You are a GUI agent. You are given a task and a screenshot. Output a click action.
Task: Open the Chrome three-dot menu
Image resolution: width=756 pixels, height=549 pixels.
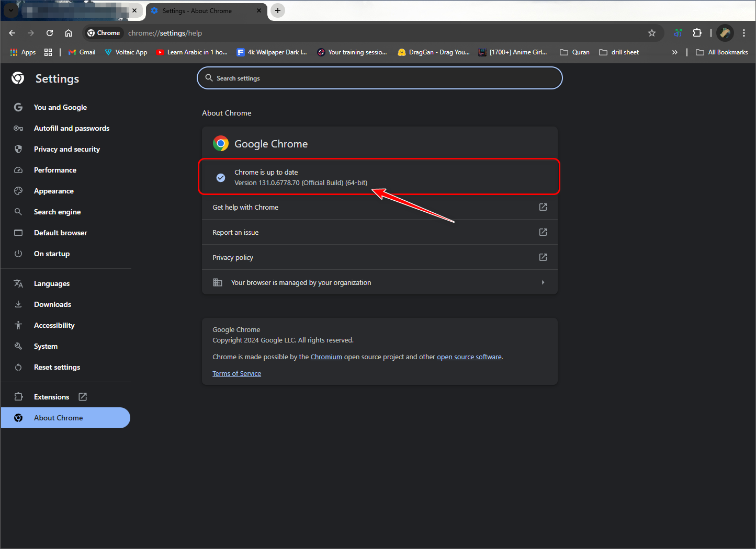(x=744, y=33)
